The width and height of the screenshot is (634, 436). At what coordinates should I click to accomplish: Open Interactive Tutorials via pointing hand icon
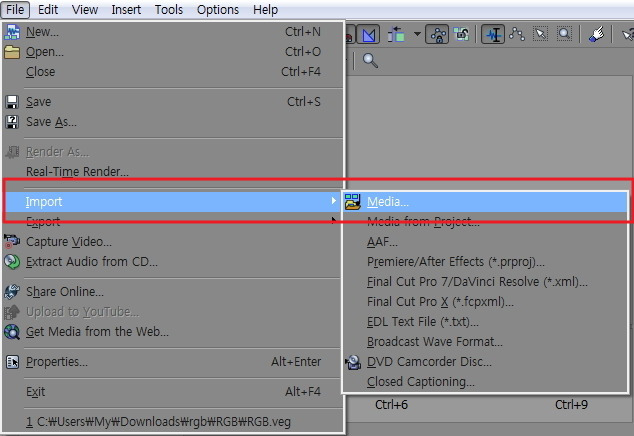pos(597,34)
